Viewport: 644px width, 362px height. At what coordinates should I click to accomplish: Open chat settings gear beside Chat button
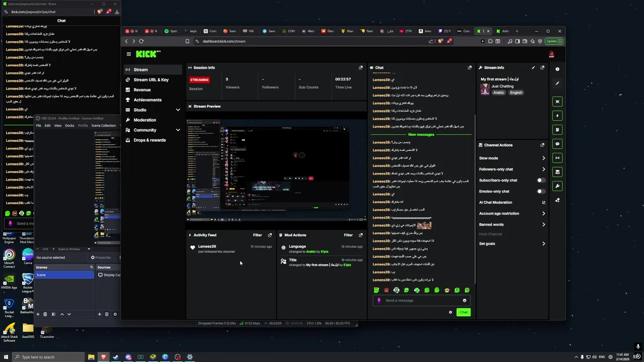click(450, 312)
